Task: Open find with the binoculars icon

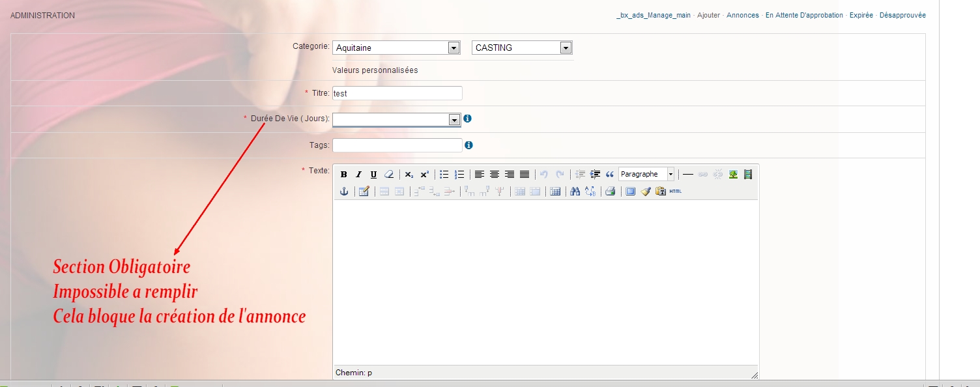Action: point(575,192)
